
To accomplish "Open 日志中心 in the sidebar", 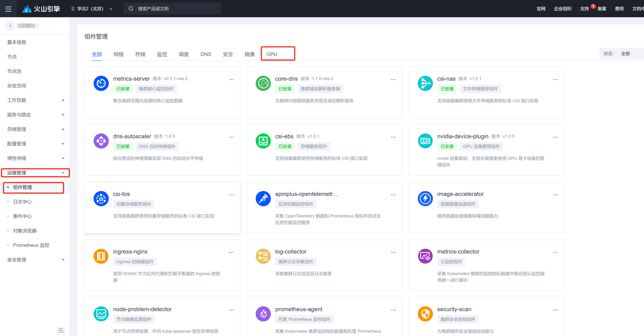I will click(22, 202).
